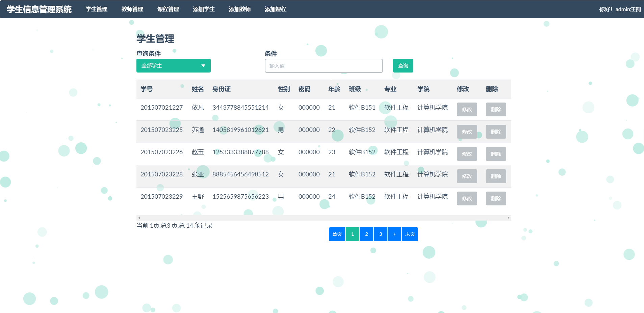Click the green 查询 button
This screenshot has width=644, height=313.
[x=403, y=65]
